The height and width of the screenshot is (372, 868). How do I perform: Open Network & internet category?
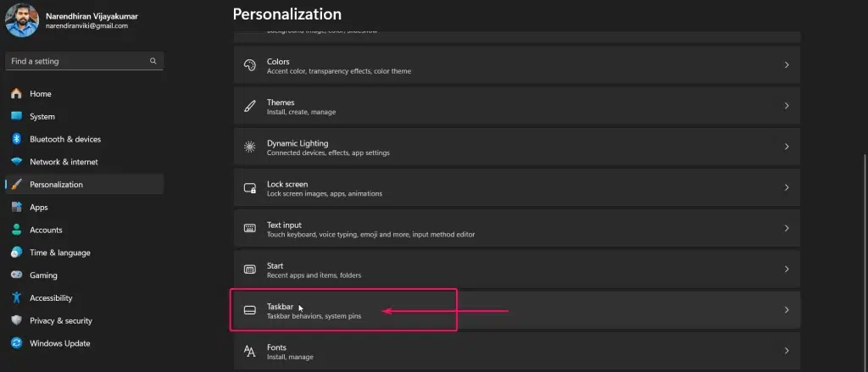pyautogui.click(x=64, y=162)
